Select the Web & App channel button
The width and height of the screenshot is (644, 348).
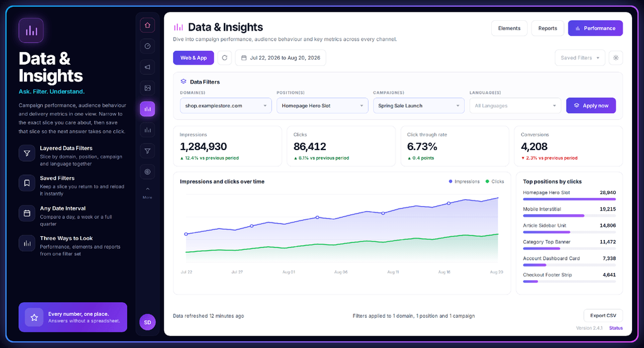[194, 58]
